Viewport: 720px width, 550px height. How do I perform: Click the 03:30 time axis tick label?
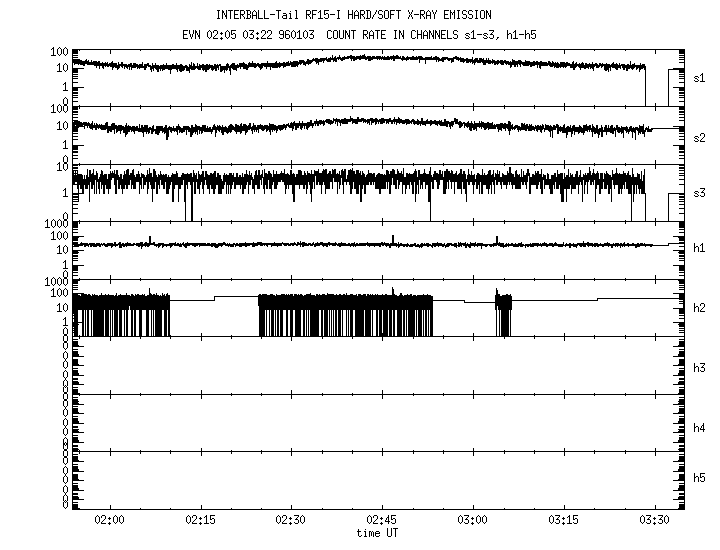(x=655, y=520)
